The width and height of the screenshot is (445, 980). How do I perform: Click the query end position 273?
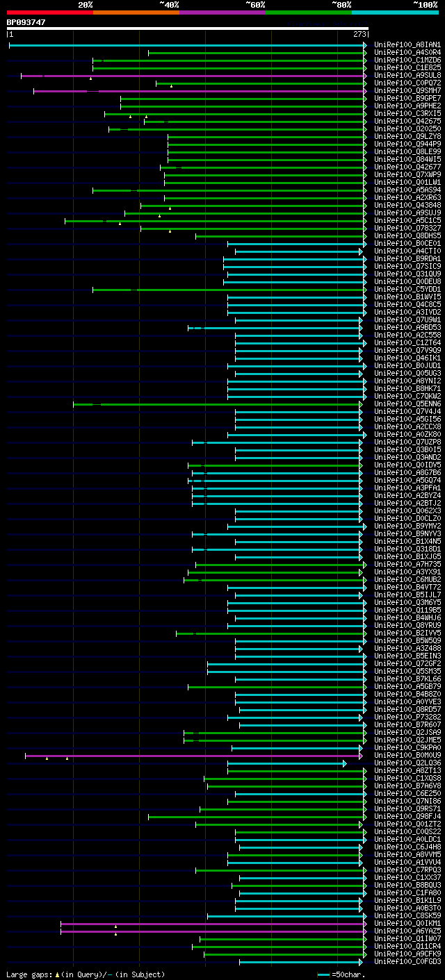point(360,34)
